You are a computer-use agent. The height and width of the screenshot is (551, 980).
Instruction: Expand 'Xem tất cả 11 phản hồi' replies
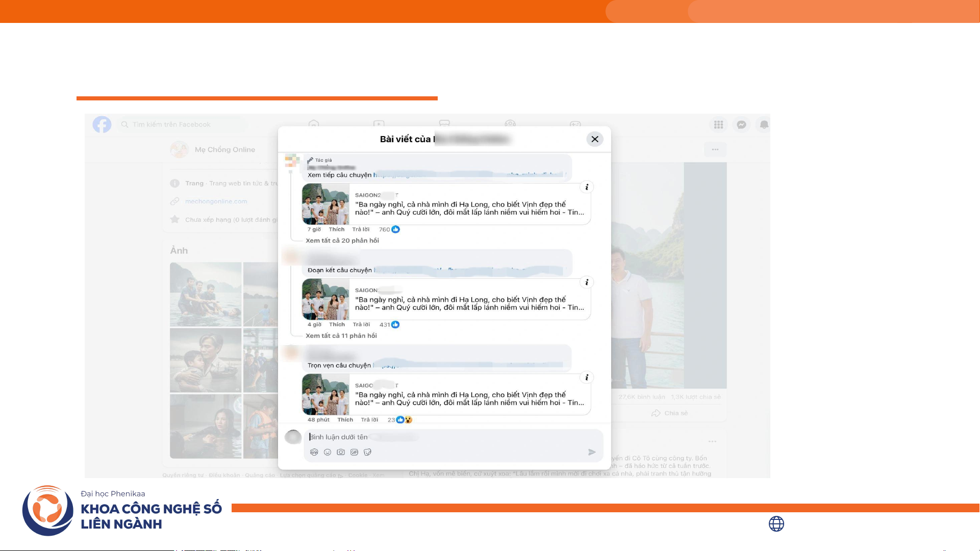click(x=341, y=336)
